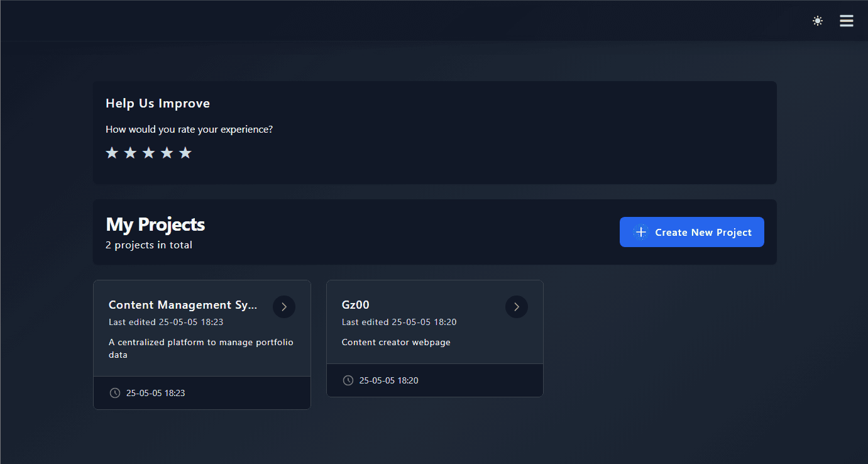The width and height of the screenshot is (868, 464).
Task: Click the '2 projects in total' text
Action: (x=149, y=245)
